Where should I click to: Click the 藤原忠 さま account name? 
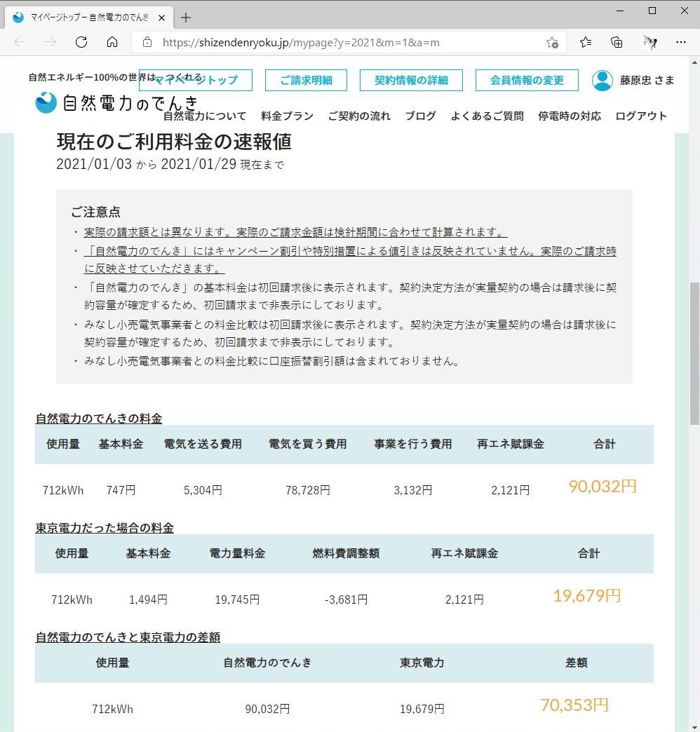647,81
